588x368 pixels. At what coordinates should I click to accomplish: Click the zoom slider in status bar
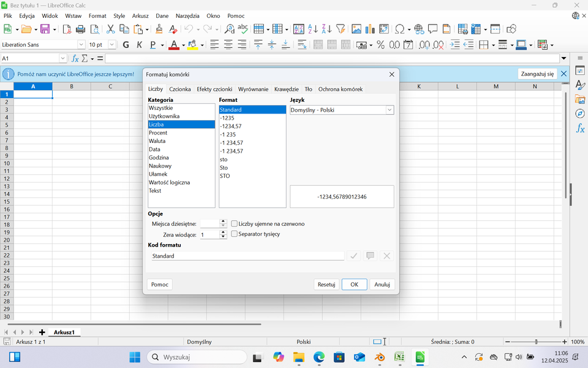coord(536,342)
